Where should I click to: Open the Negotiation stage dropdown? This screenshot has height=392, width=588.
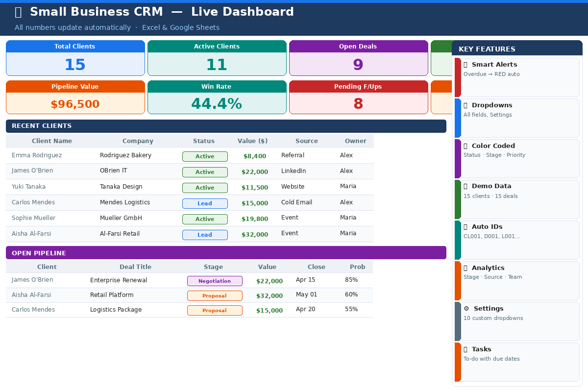click(x=215, y=281)
